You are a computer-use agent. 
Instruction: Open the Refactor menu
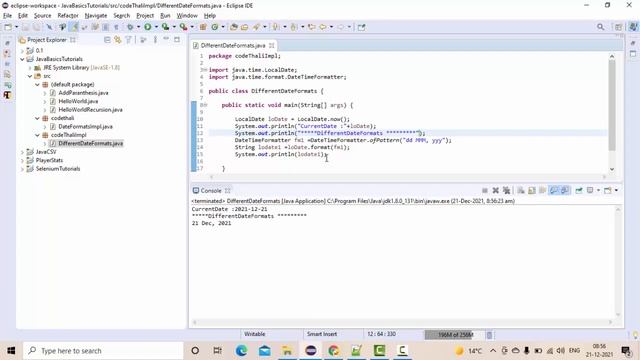pyautogui.click(x=68, y=16)
